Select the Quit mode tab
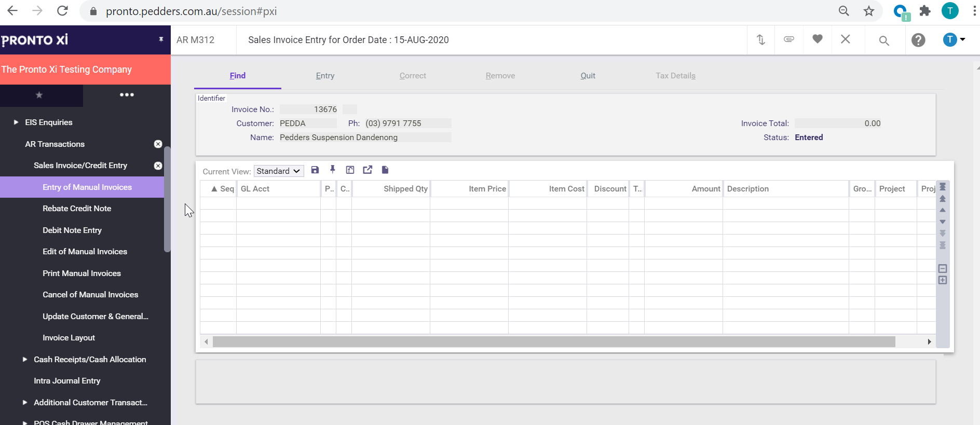 [x=588, y=76]
